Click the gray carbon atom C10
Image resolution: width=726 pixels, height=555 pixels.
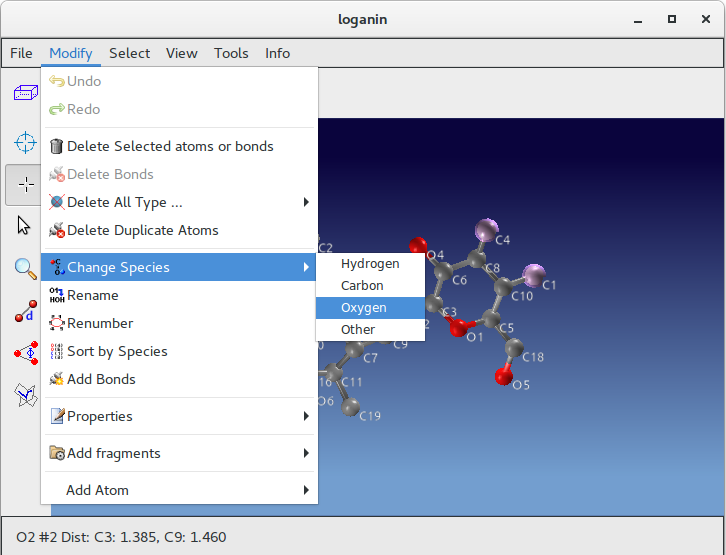pyautogui.click(x=503, y=287)
